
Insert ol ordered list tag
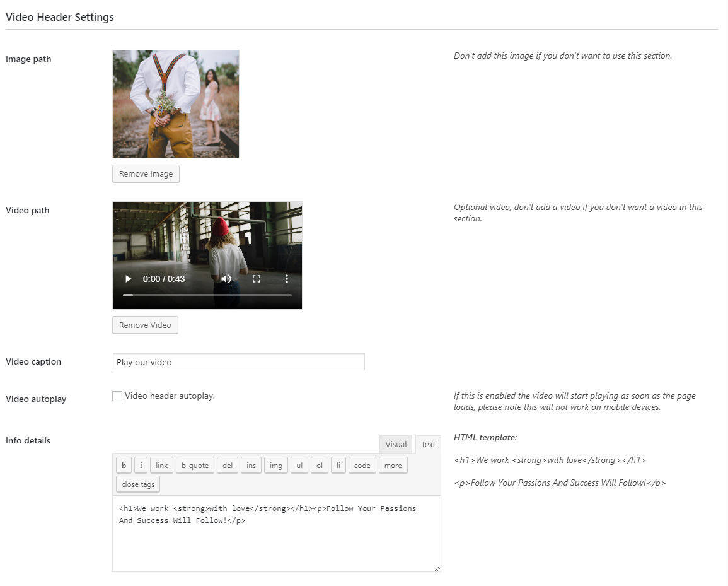[320, 465]
